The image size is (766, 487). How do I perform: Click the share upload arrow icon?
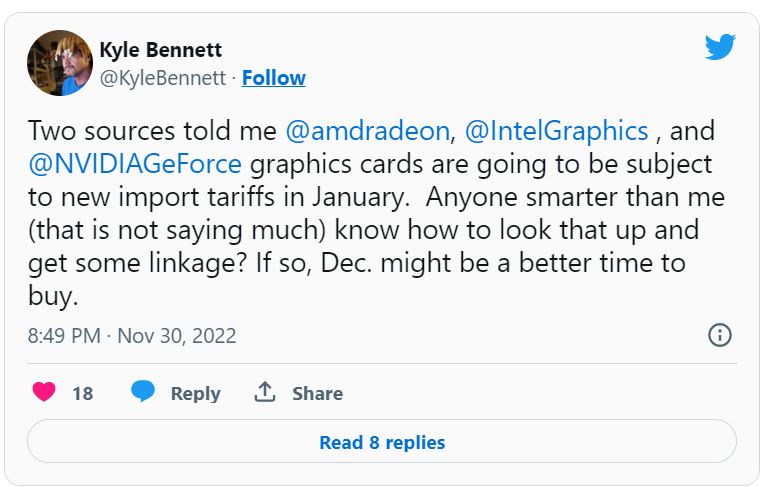click(x=265, y=392)
